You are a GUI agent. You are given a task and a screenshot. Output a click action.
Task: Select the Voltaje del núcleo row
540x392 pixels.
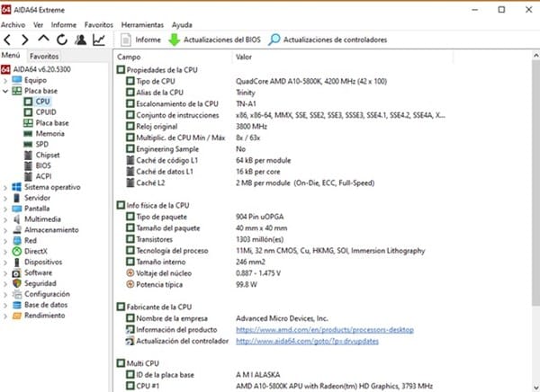[203, 273]
